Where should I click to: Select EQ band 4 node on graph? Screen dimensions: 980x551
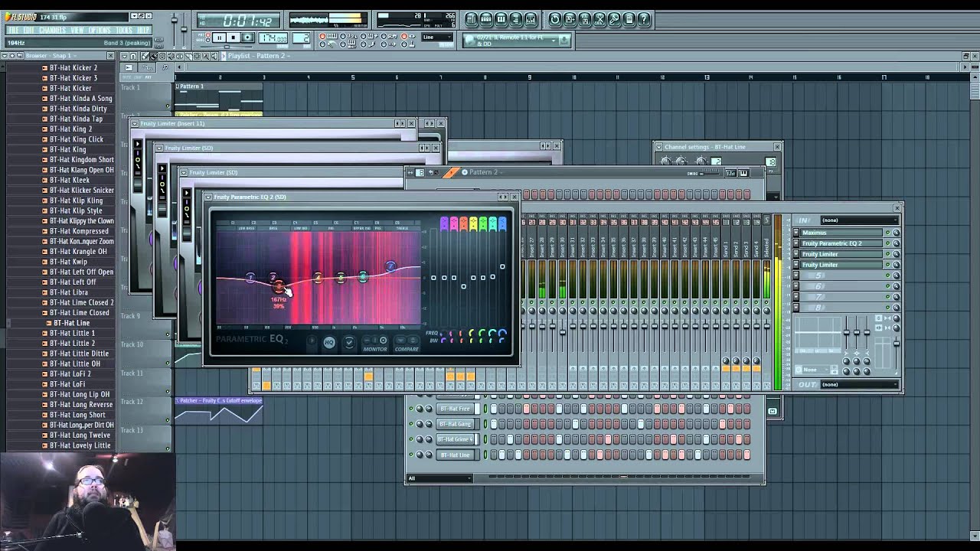click(318, 278)
